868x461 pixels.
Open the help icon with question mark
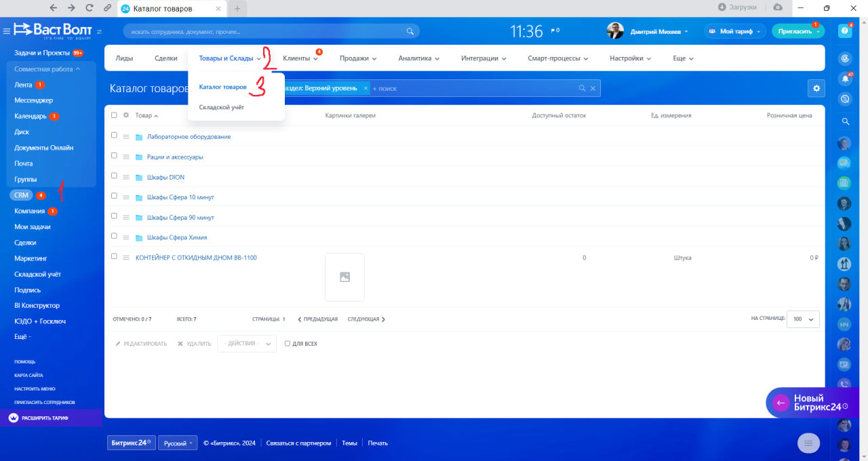pyautogui.click(x=845, y=31)
